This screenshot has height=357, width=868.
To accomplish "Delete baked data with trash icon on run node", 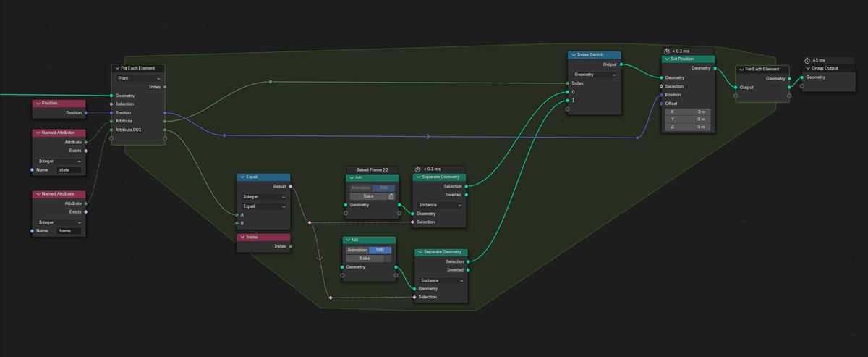I will tap(391, 196).
